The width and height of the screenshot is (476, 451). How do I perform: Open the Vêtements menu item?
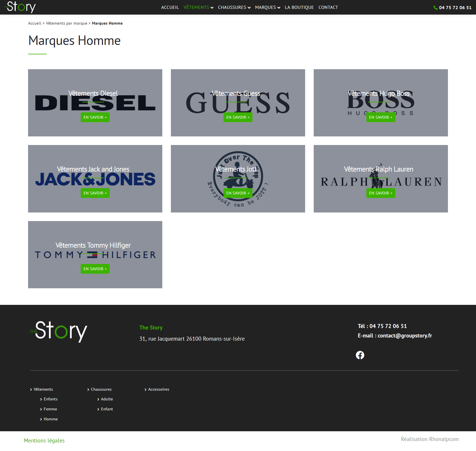[196, 7]
